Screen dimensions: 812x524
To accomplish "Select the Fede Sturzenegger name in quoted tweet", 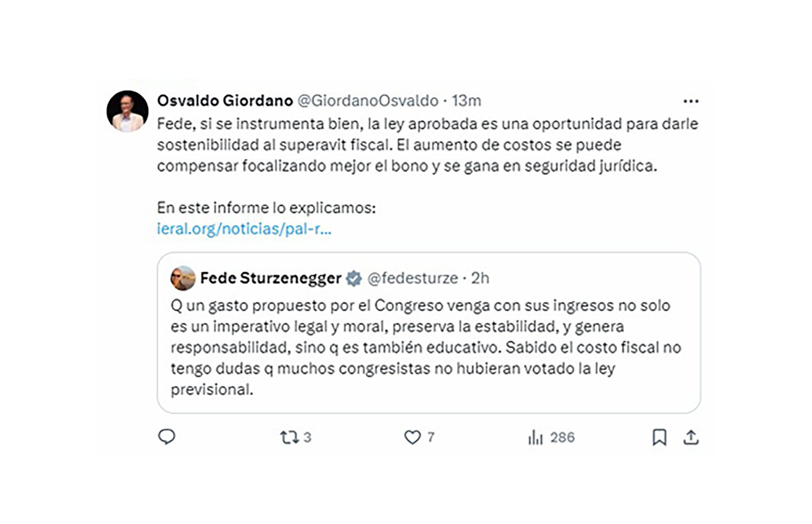I will pos(271,278).
